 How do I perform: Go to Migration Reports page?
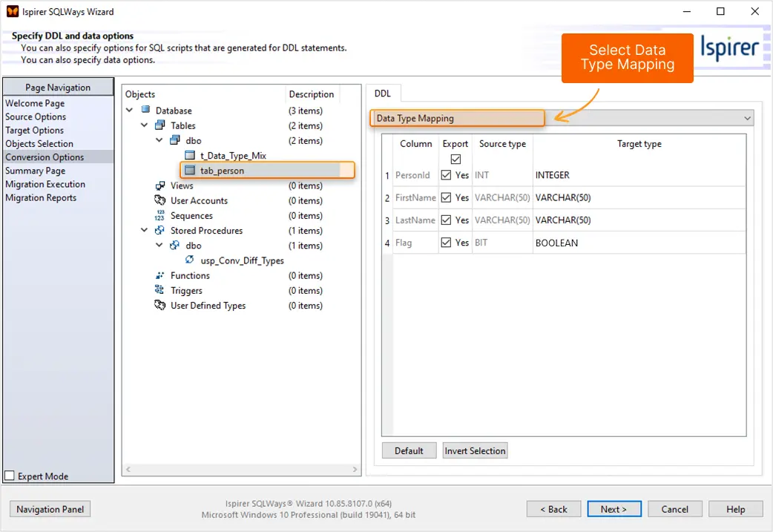point(41,197)
